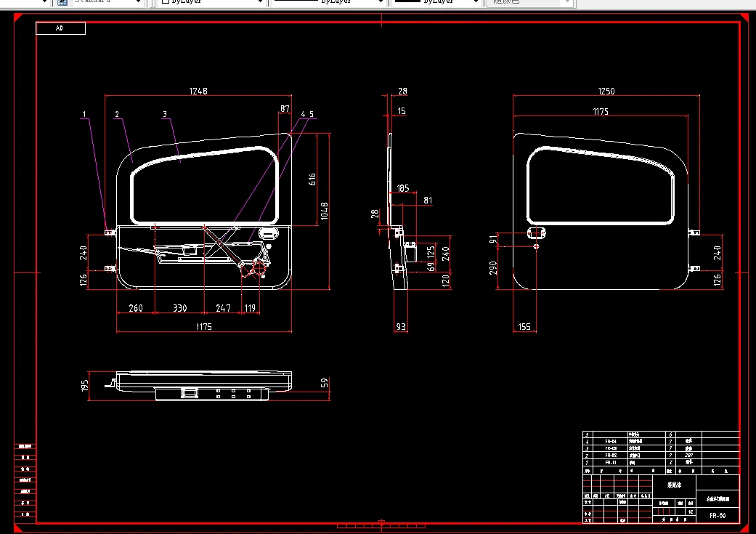Image resolution: width=756 pixels, height=534 pixels.
Task: Click leader callout number 1
Action: (x=84, y=114)
